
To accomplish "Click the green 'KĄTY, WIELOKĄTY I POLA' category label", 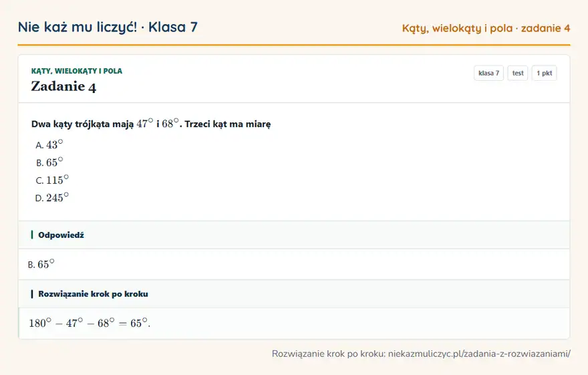I will (76, 71).
